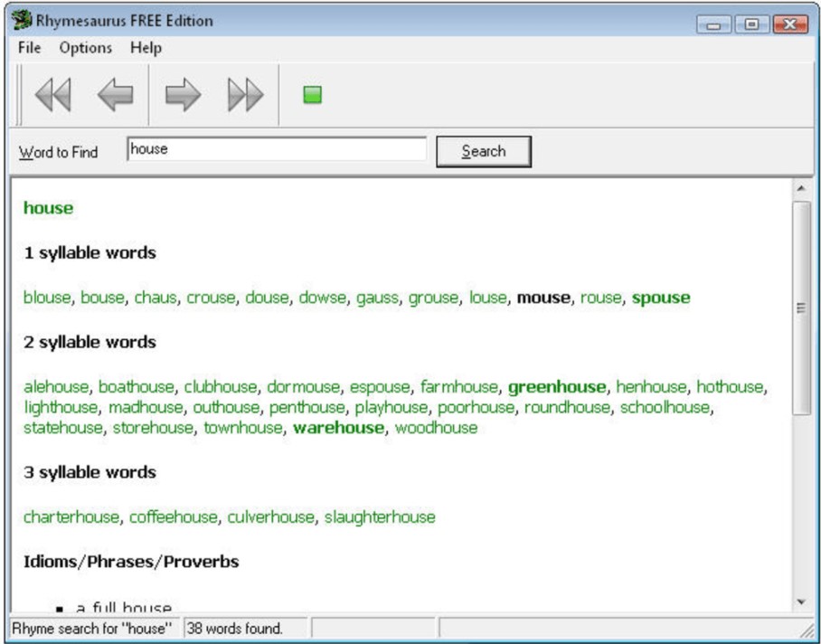Open the bold rhyme word 'spouse'

661,298
